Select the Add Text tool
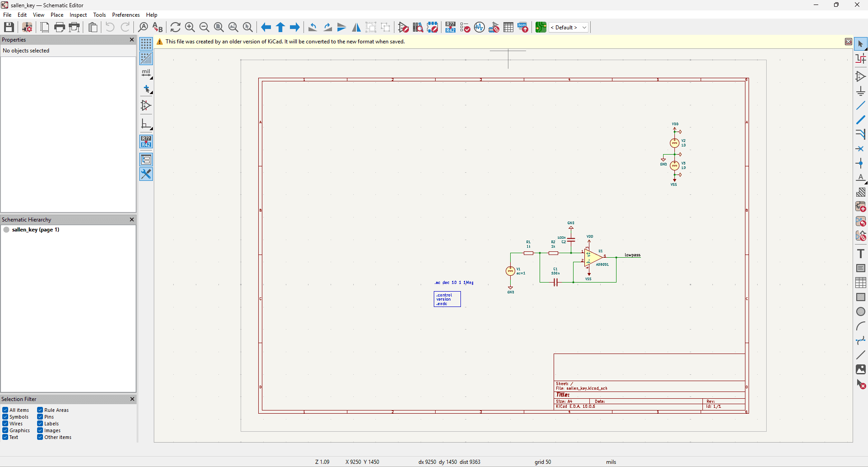868x467 pixels. pos(861,254)
